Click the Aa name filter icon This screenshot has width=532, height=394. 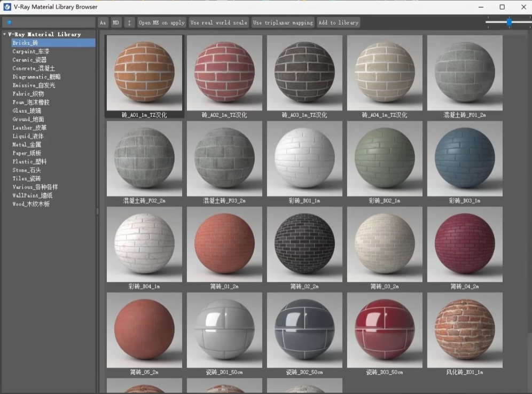[x=103, y=22]
